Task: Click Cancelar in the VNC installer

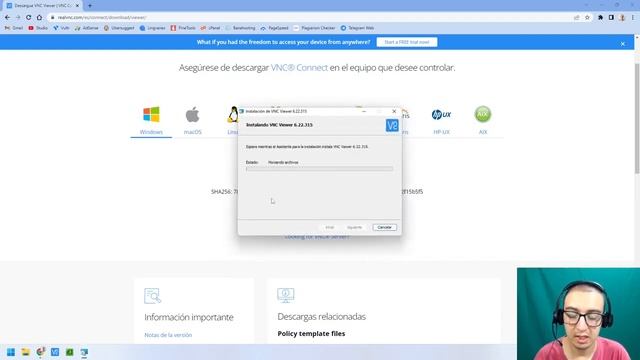Action: [384, 227]
